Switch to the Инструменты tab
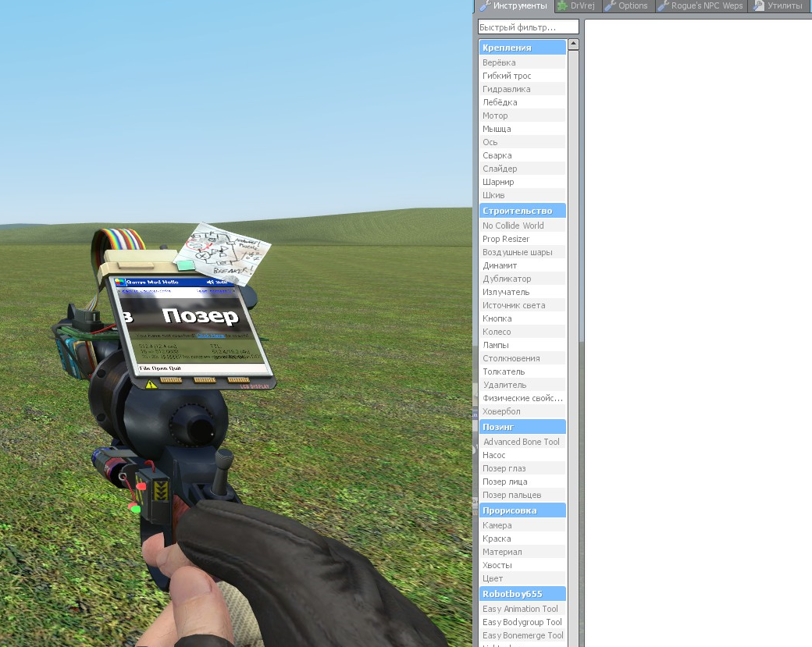812x647 pixels. (513, 5)
